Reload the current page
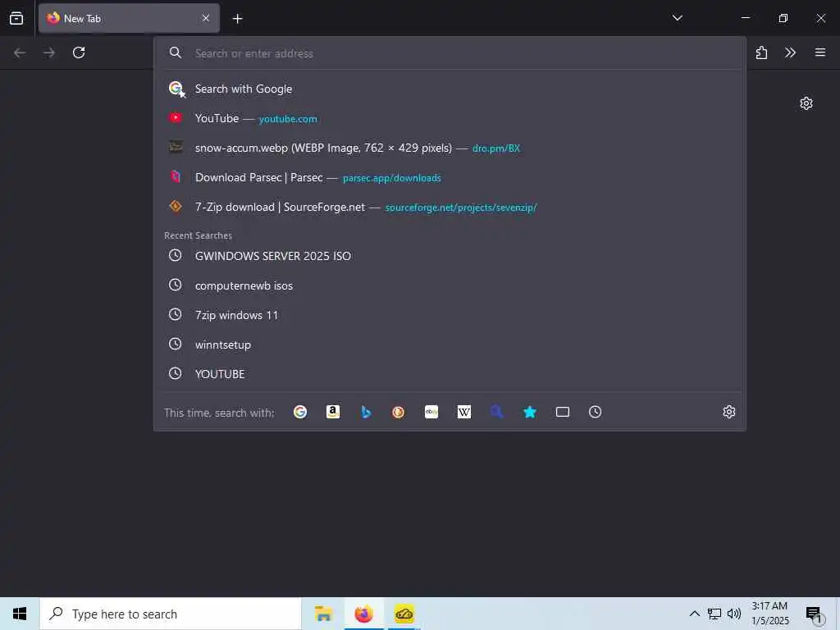 tap(79, 52)
